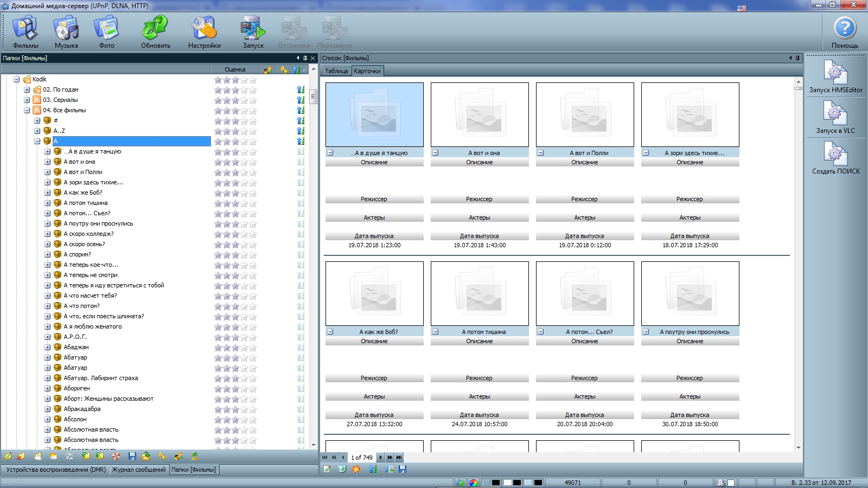Screen dimensions: 868x488
Task: Open the Журнал сообщений tab
Action: [x=139, y=470]
